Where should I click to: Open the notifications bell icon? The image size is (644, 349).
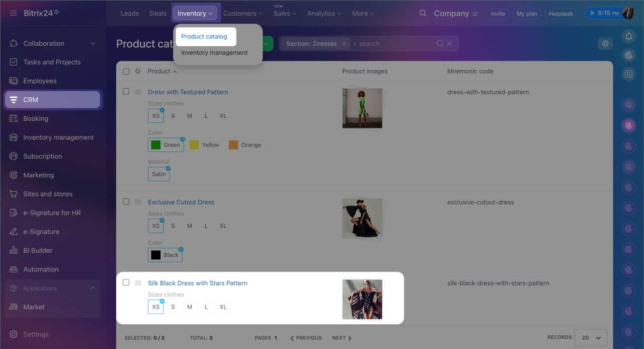(x=628, y=36)
